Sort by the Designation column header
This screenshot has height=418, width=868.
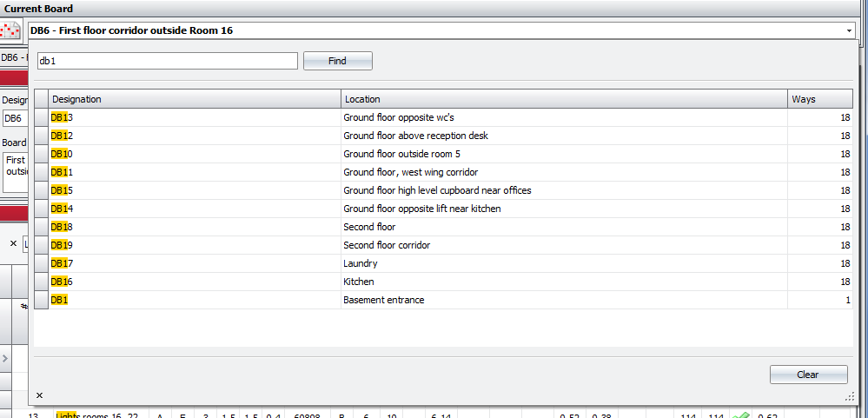(194, 99)
